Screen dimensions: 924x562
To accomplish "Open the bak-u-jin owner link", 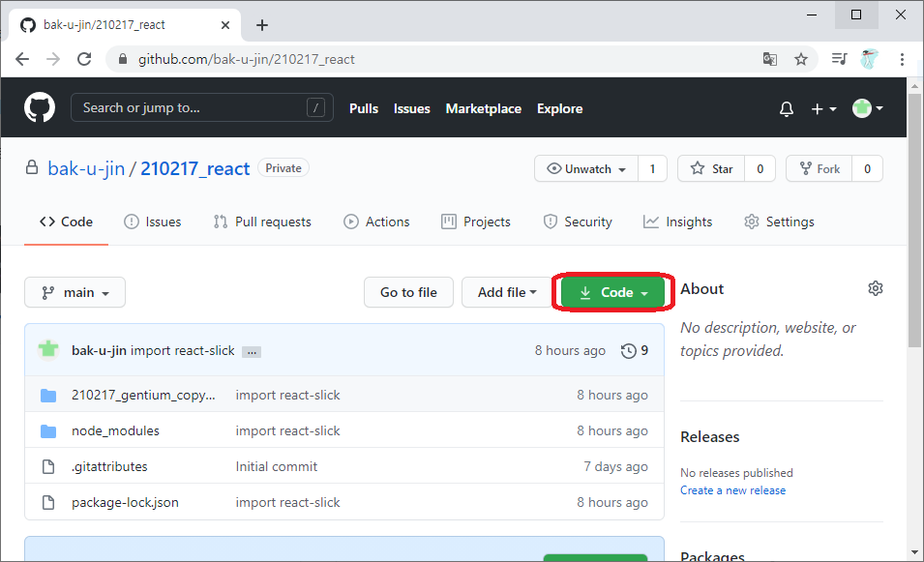I will [x=86, y=169].
